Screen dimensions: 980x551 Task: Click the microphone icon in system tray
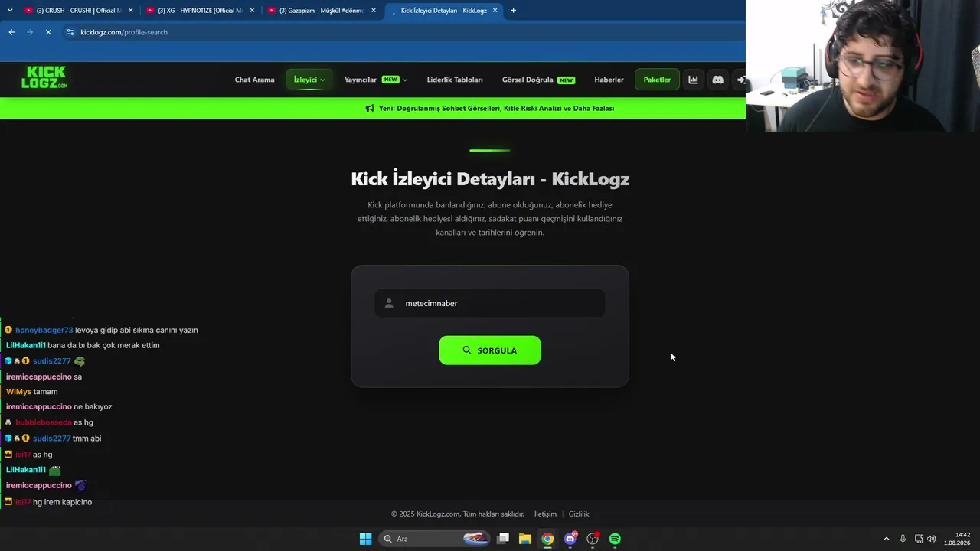(903, 539)
